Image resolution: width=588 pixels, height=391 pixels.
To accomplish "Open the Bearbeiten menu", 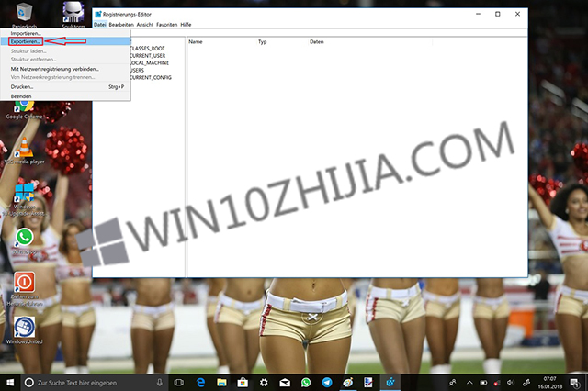I will pos(121,25).
